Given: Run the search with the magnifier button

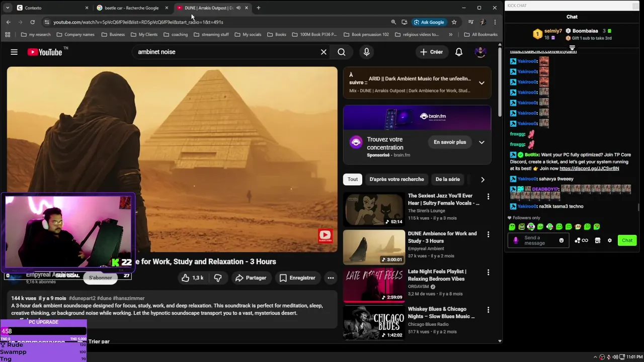Looking at the screenshot, I should tap(342, 52).
